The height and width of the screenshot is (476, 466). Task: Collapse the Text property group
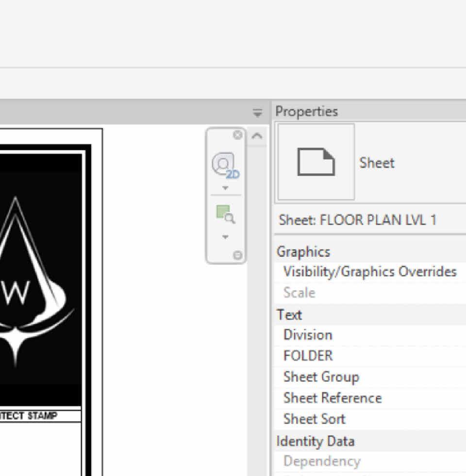click(370, 314)
